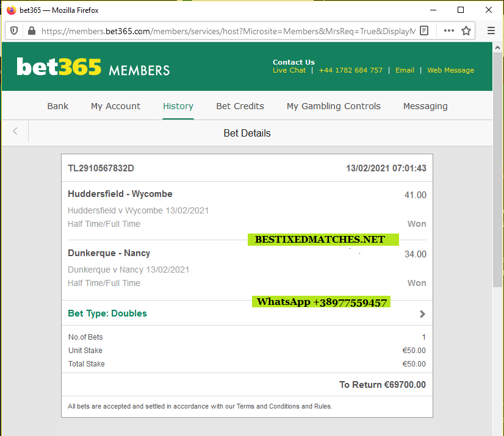Click the No.of Bets label
The height and width of the screenshot is (436, 504).
coord(85,337)
